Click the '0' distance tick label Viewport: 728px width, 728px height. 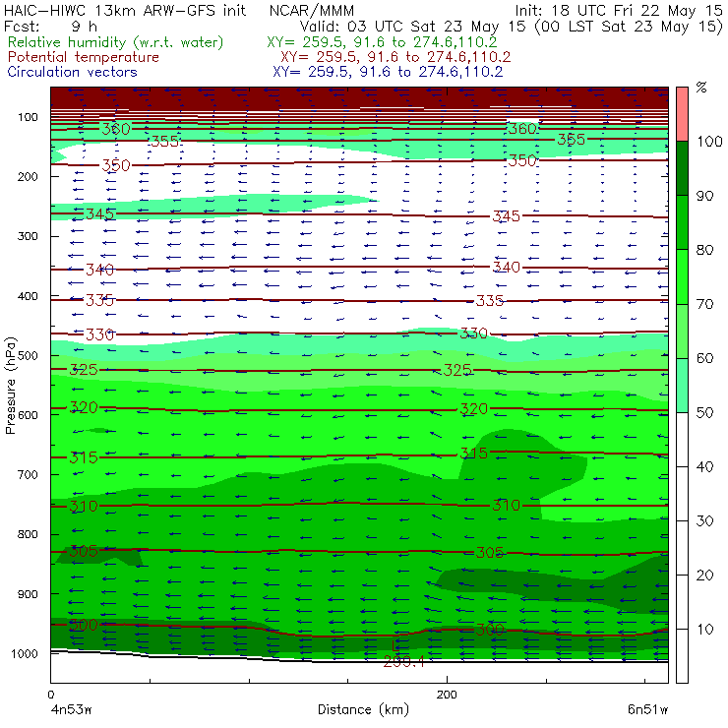[x=50, y=695]
